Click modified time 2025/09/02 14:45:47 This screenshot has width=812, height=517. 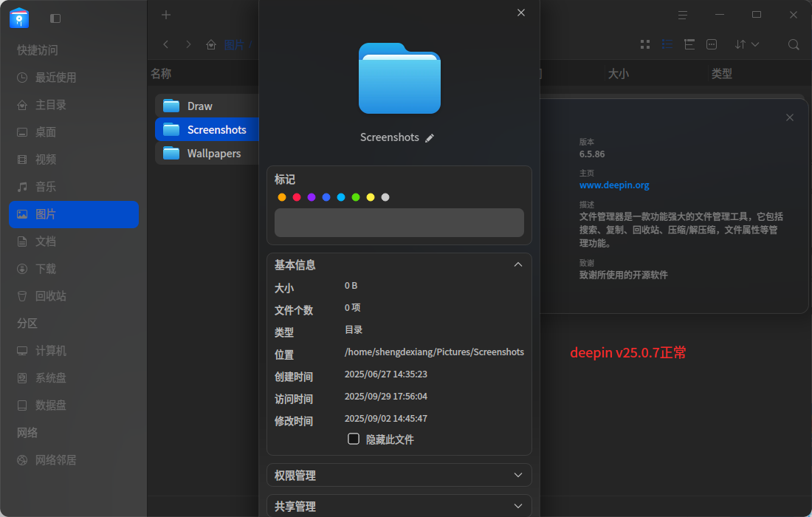[x=386, y=419]
